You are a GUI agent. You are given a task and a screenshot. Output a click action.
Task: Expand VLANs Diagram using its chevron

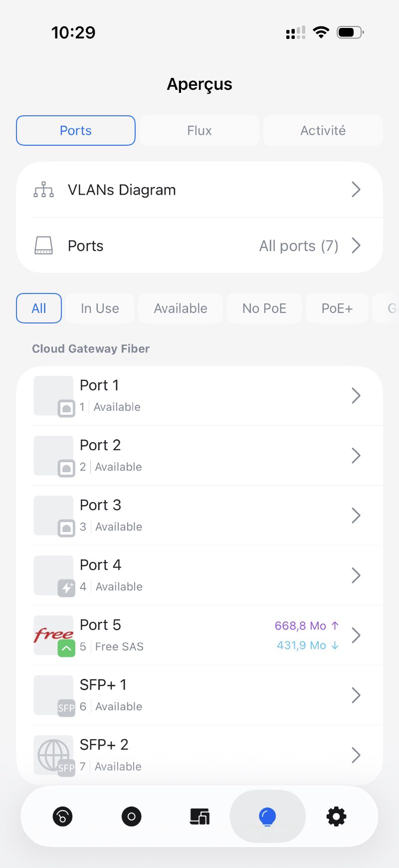click(356, 190)
